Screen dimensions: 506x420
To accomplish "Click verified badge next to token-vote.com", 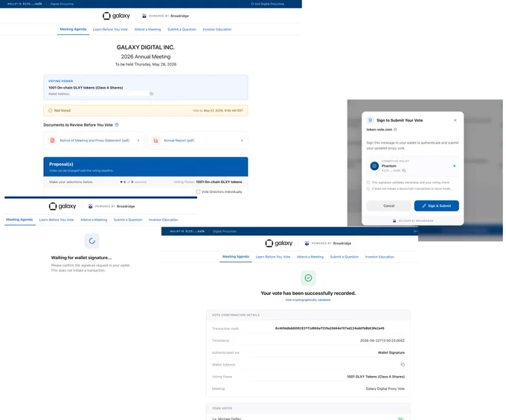I will click(395, 130).
